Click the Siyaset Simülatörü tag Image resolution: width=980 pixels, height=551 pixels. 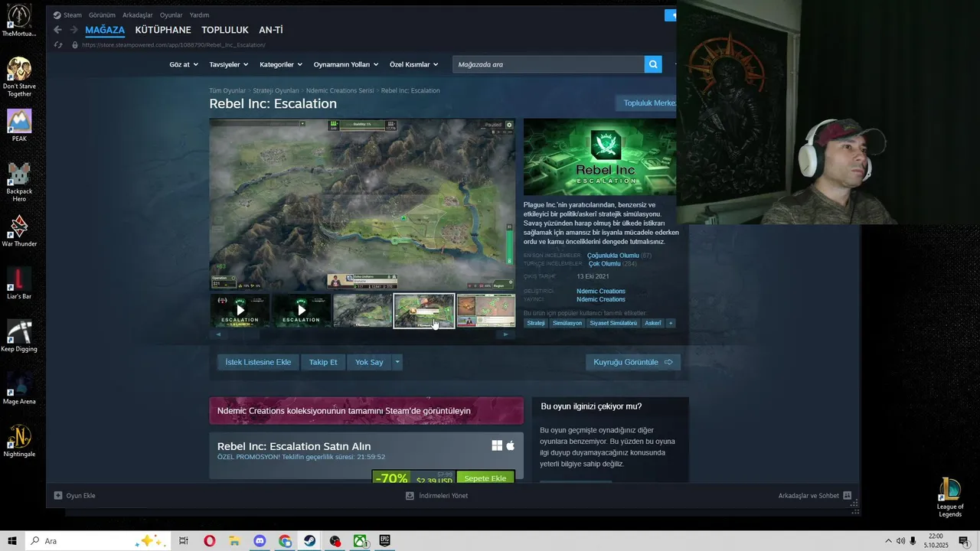[x=613, y=323]
